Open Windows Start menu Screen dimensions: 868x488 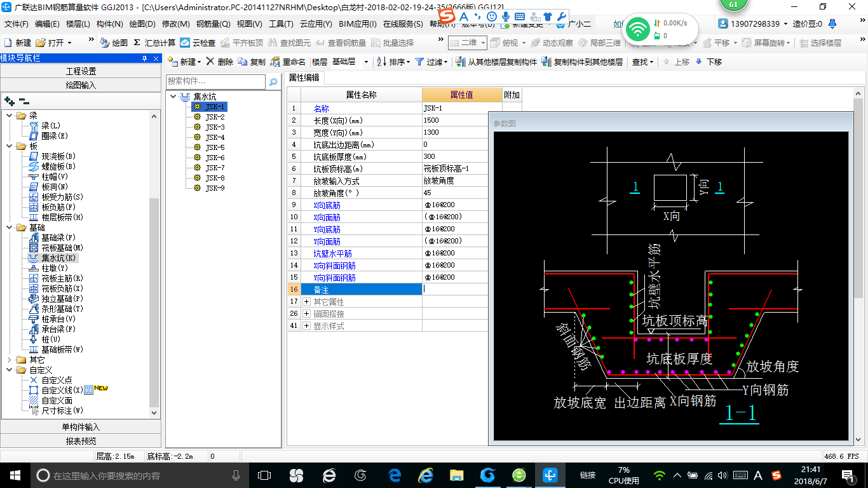(x=15, y=475)
